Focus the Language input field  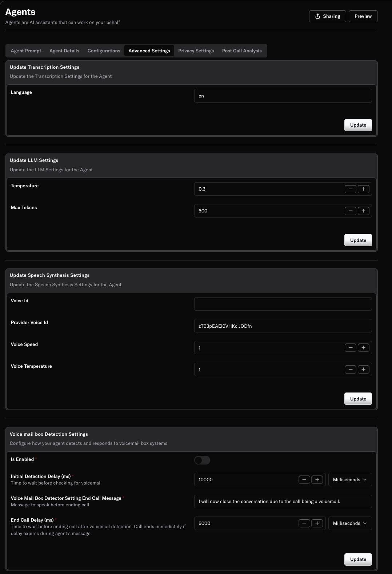(x=283, y=96)
